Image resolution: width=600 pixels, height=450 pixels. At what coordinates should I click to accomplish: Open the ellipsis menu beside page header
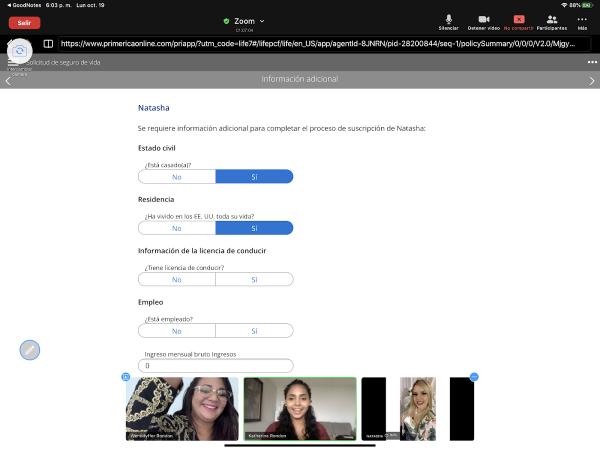(x=591, y=63)
